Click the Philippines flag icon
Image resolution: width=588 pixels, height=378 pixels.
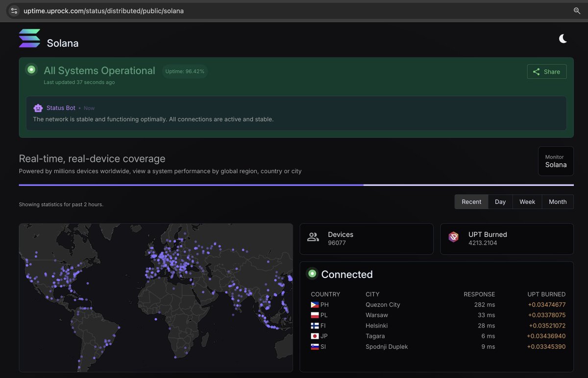pyautogui.click(x=315, y=305)
